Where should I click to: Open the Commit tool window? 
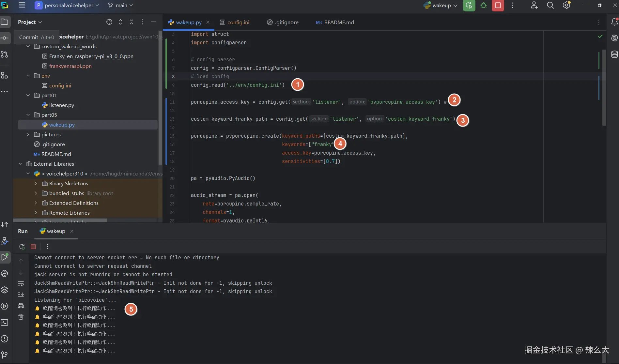[5, 38]
